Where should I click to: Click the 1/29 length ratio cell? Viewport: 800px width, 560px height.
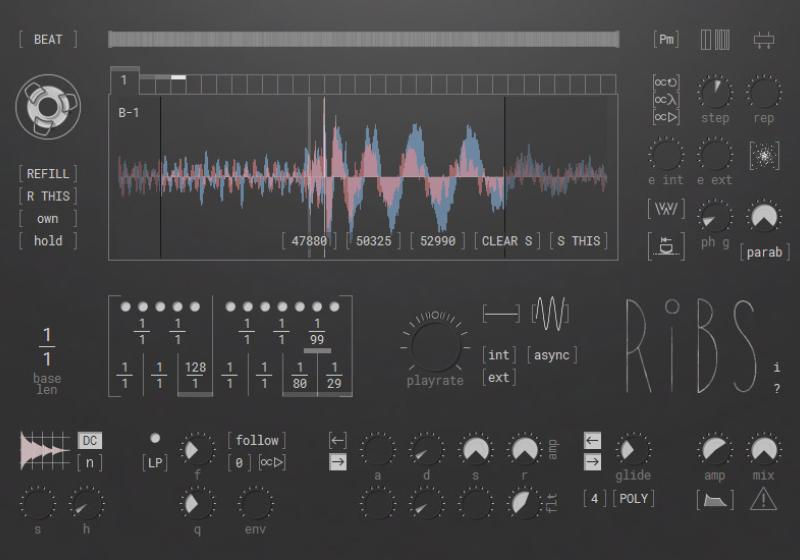[x=334, y=375]
